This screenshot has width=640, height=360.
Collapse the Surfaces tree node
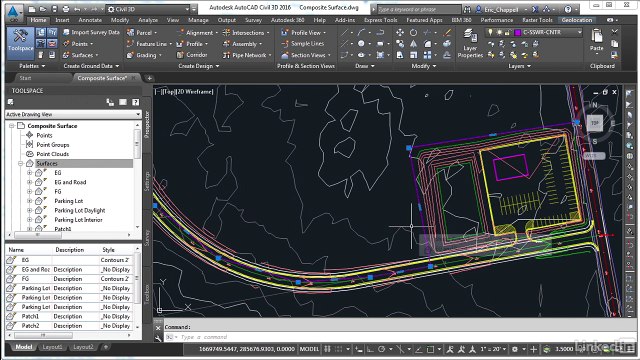[20, 163]
